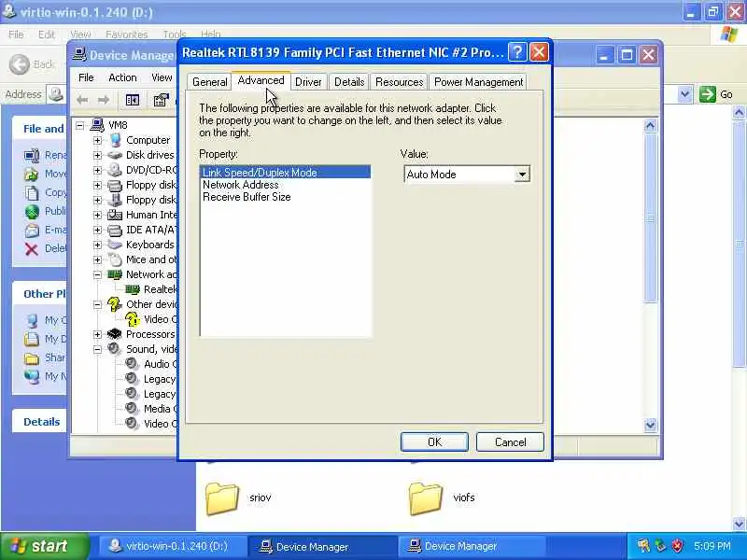Click Device Manager forward arrow icon

pos(104,100)
